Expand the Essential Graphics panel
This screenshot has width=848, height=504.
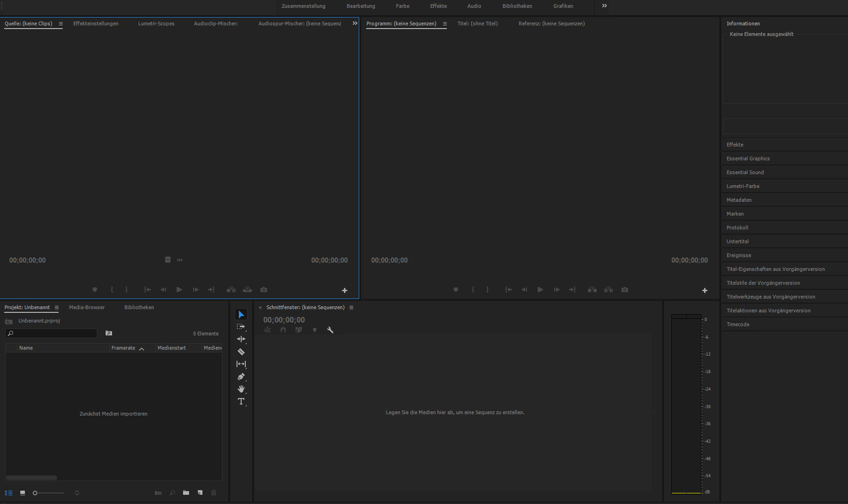[x=748, y=158]
